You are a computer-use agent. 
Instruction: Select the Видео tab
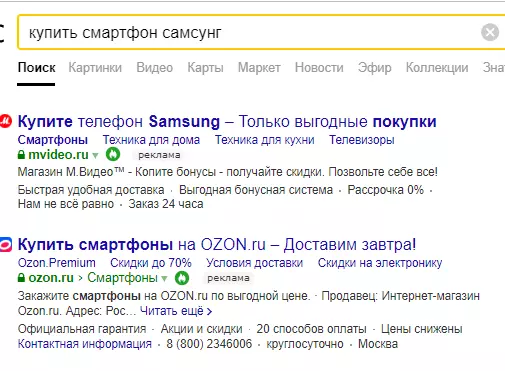pyautogui.click(x=155, y=68)
